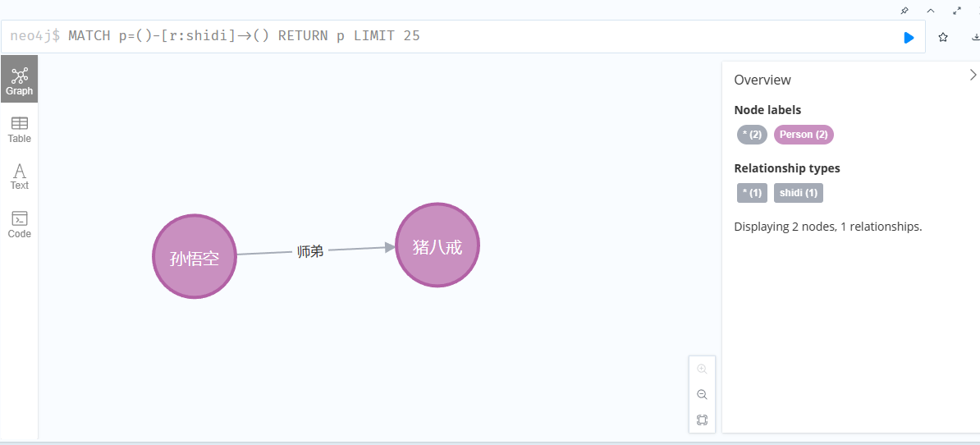
Task: Fit graph to screen
Action: [x=702, y=420]
